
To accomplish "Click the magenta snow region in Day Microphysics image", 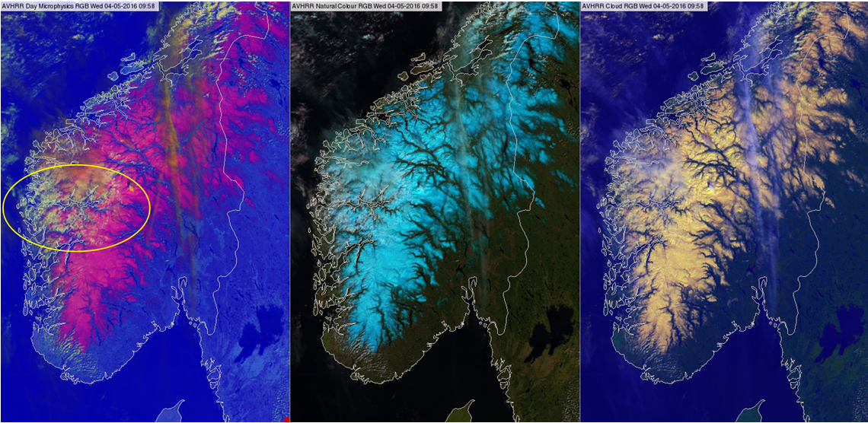I will [x=99, y=289].
